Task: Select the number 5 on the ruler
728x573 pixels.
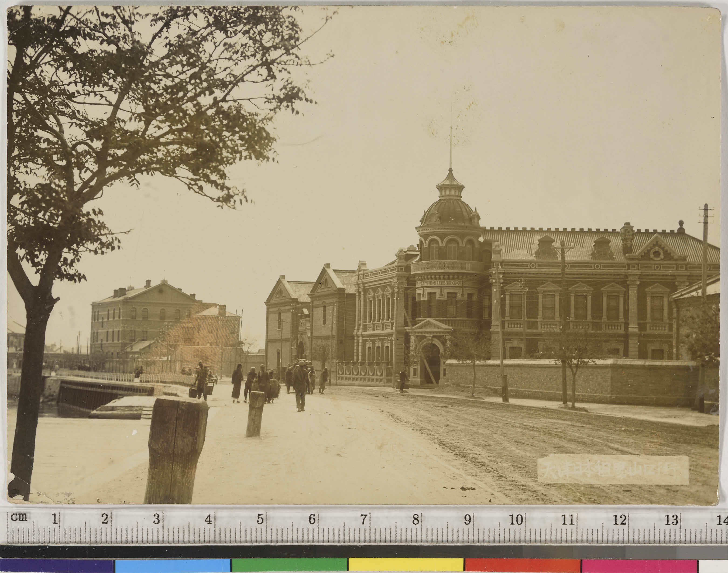Action: point(260,519)
